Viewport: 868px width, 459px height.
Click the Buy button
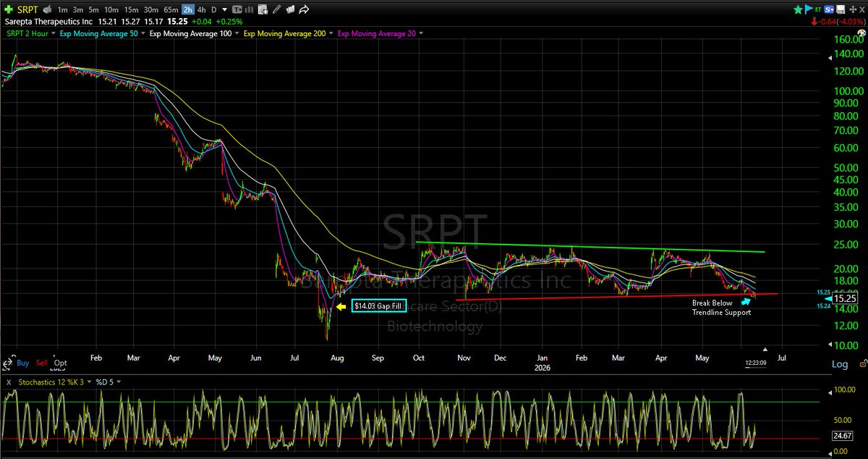pos(23,363)
